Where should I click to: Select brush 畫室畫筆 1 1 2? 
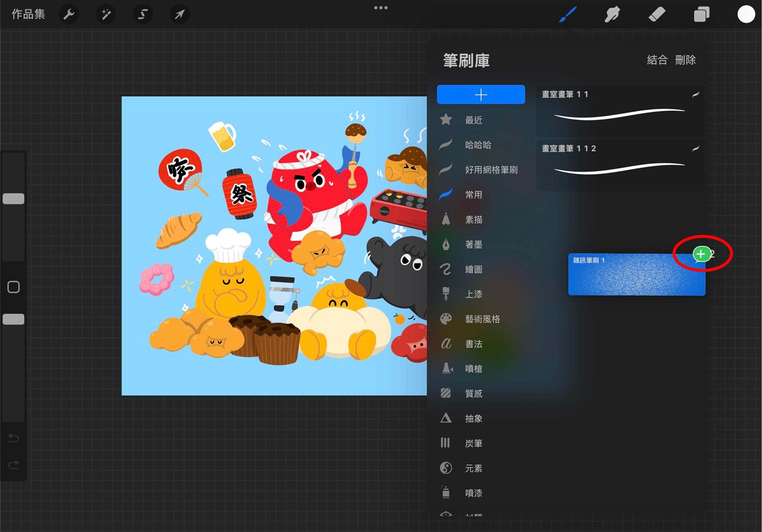pyautogui.click(x=619, y=165)
